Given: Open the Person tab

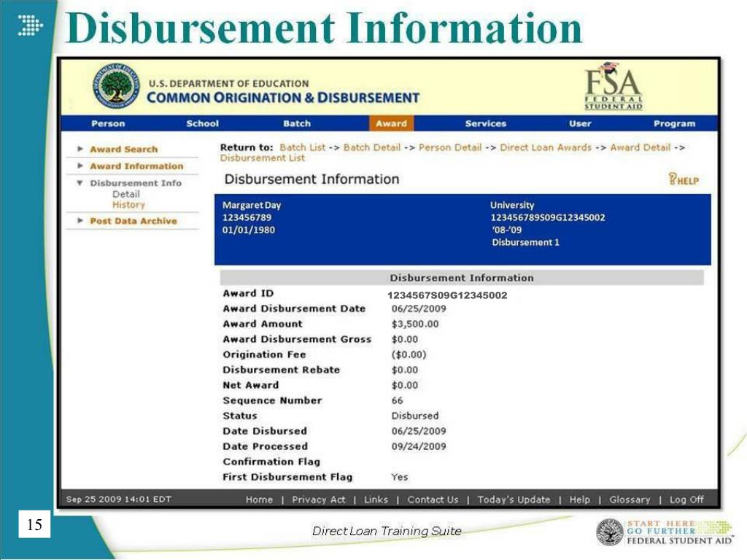Looking at the screenshot, I should (108, 123).
